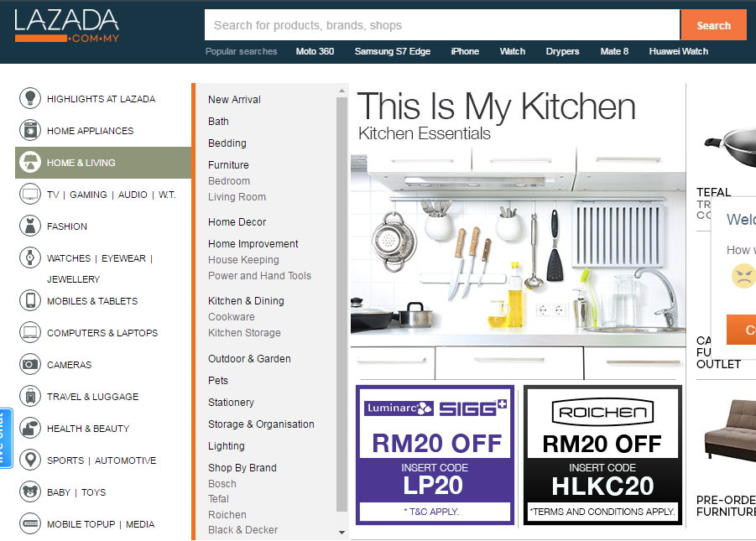756x541 pixels.
Task: Click the Huawei Watch popular search
Action: point(678,51)
